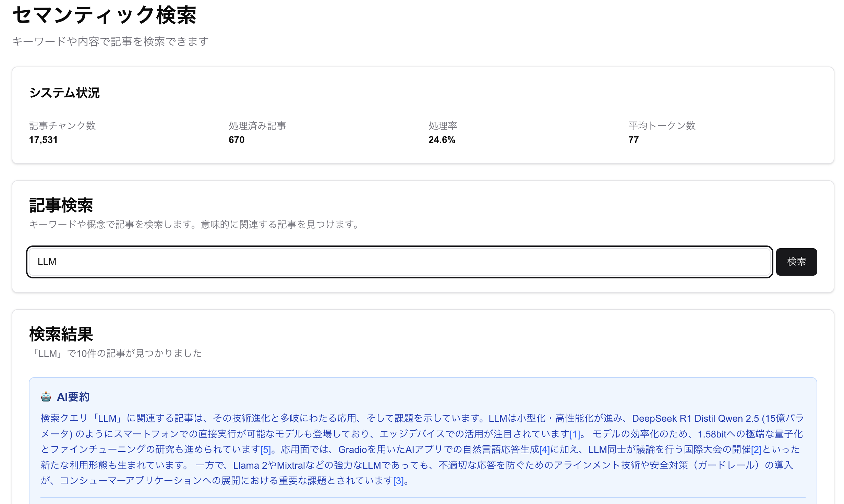Click the 記事チャンク数 label
This screenshot has height=504, width=844.
(x=62, y=126)
